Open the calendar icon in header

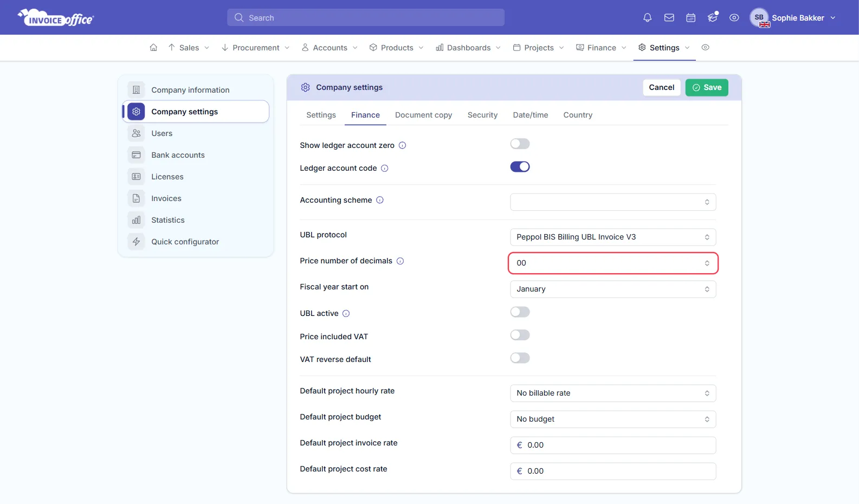[x=691, y=18]
